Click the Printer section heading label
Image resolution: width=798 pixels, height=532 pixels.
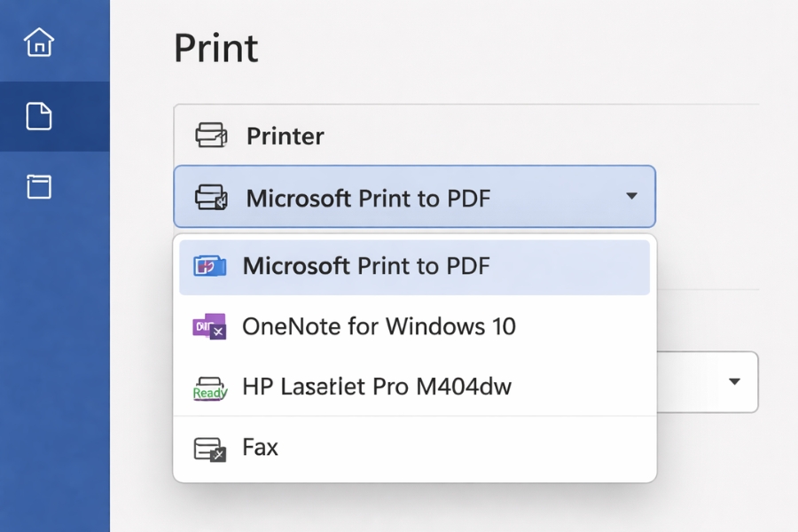(285, 136)
